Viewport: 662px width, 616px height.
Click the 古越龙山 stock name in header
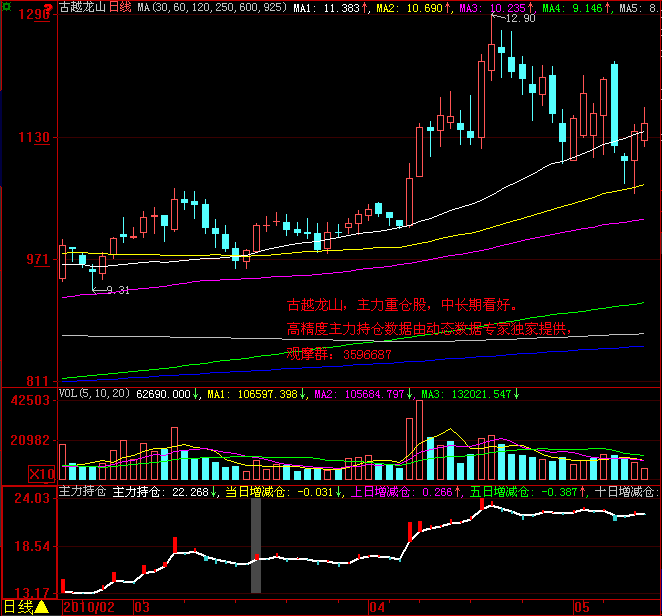[x=82, y=7]
